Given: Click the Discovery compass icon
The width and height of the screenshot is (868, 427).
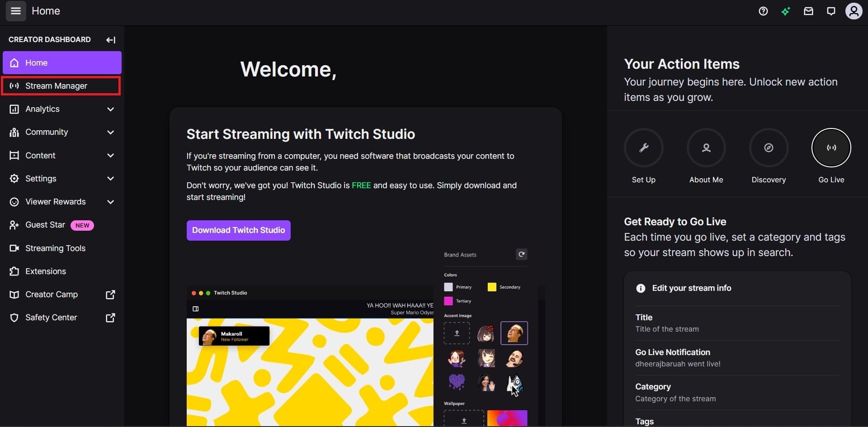Looking at the screenshot, I should [769, 147].
